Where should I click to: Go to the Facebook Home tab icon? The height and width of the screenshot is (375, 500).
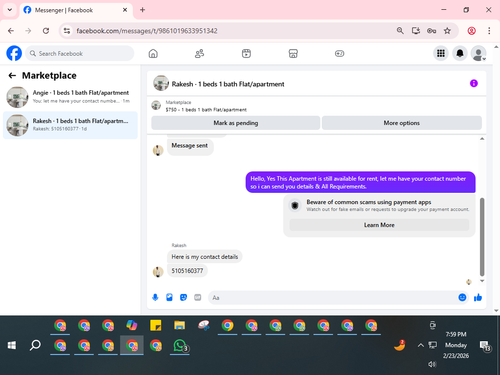[153, 53]
